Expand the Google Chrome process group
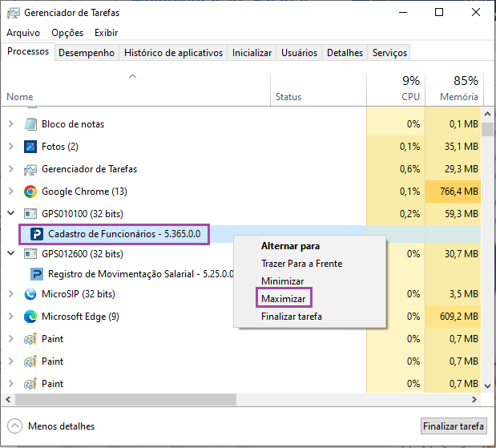The height and width of the screenshot is (448, 496). click(10, 192)
